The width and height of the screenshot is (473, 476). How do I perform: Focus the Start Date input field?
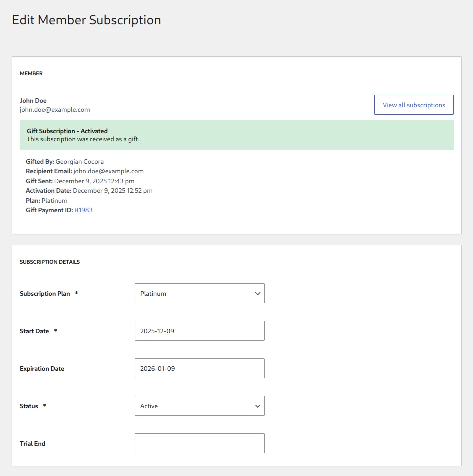(199, 331)
